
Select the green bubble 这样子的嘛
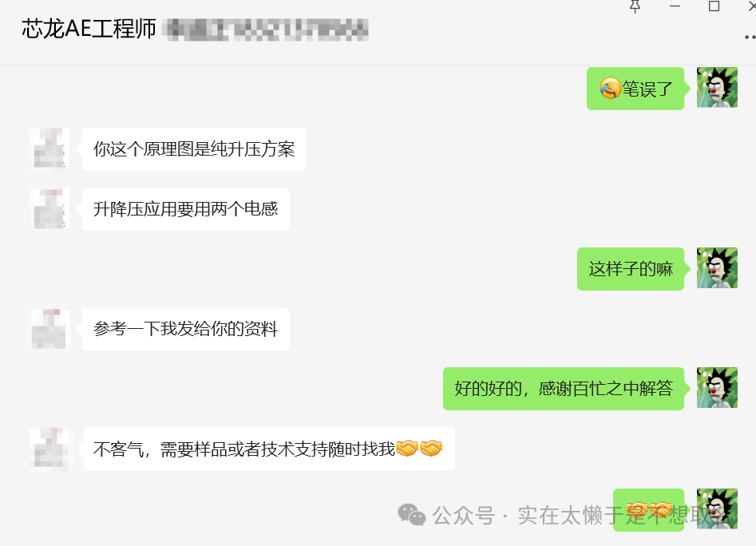pyautogui.click(x=631, y=269)
